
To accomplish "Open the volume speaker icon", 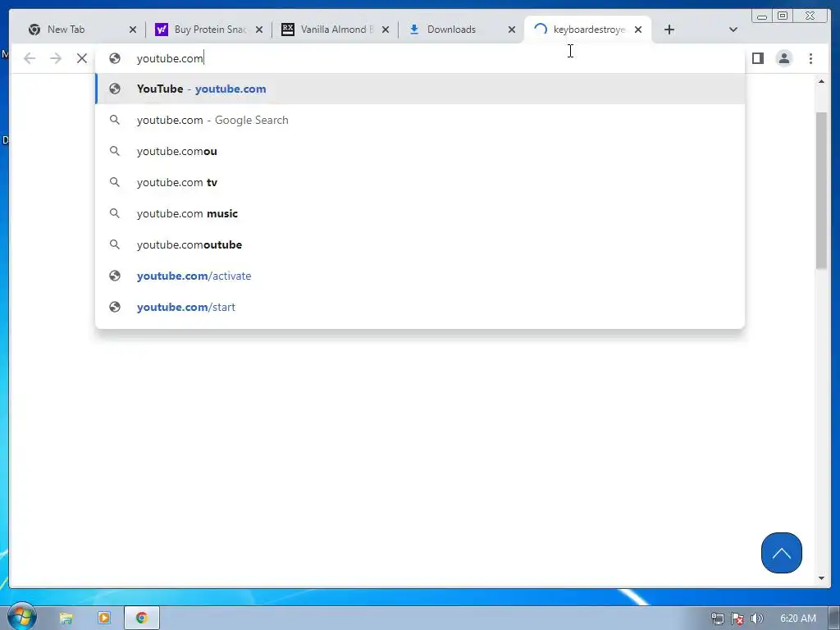I will pyautogui.click(x=757, y=619).
